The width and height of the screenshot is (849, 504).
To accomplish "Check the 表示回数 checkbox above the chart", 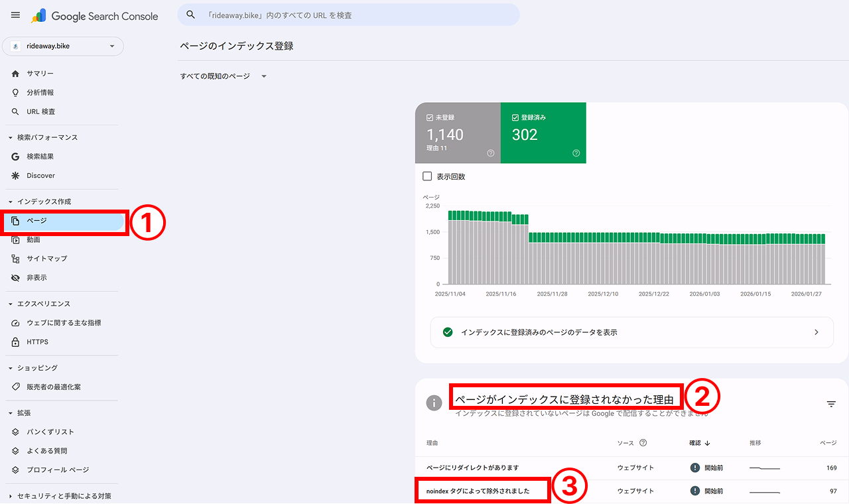I will 428,176.
